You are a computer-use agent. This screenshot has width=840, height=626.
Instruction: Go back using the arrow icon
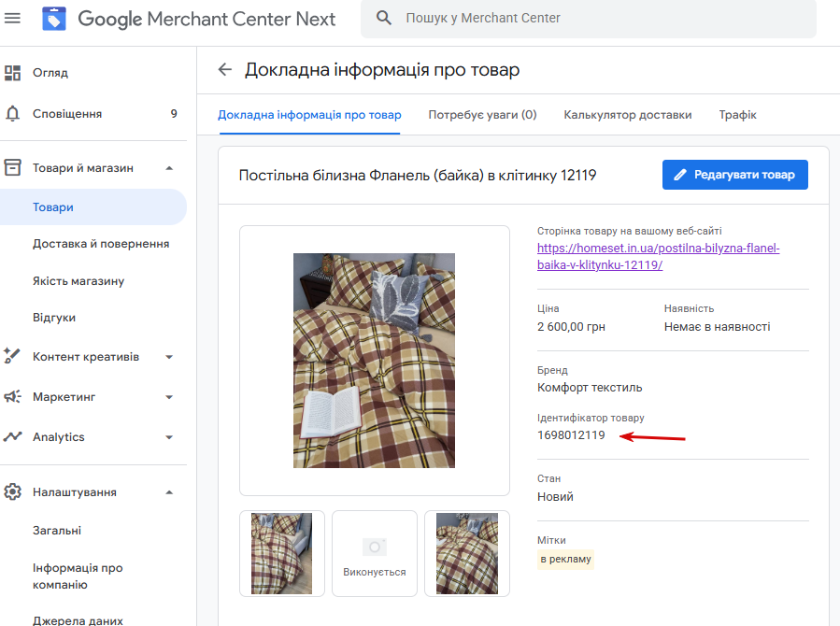pyautogui.click(x=224, y=70)
